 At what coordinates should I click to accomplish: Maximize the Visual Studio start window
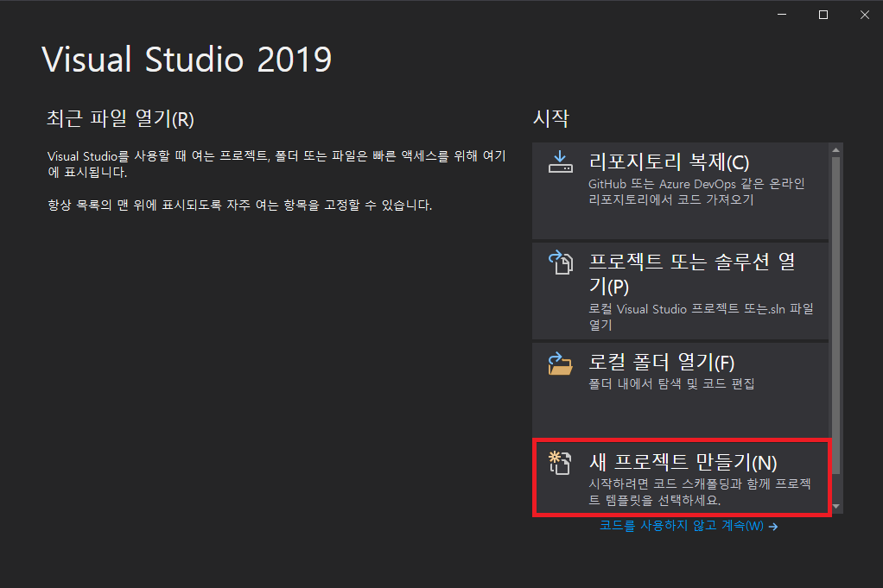click(x=823, y=15)
